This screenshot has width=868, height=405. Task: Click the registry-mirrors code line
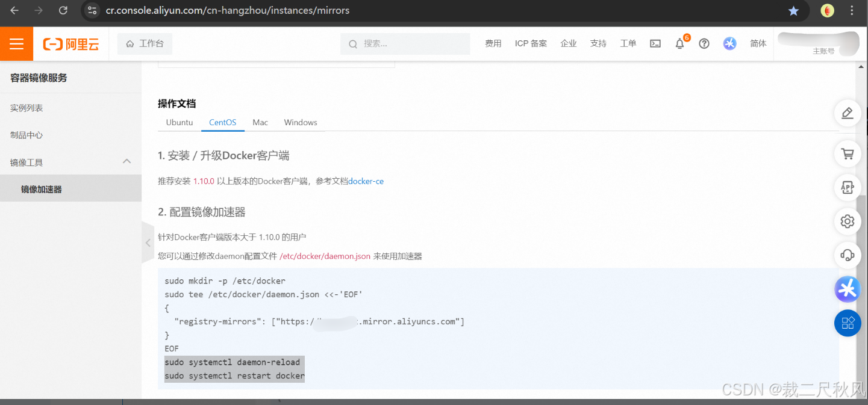point(319,321)
